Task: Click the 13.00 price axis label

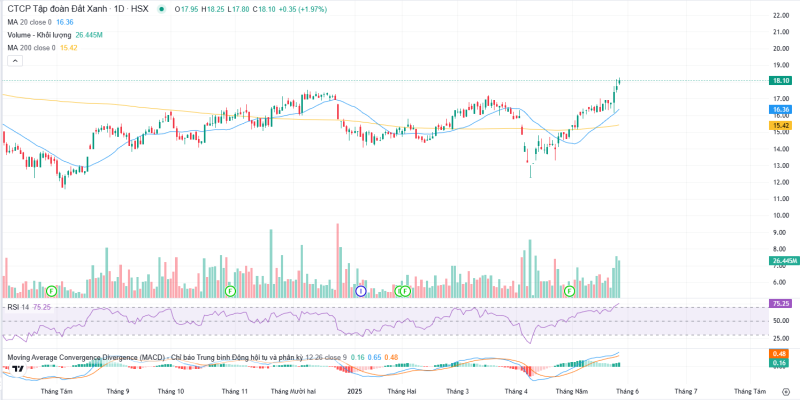Action: 781,166
